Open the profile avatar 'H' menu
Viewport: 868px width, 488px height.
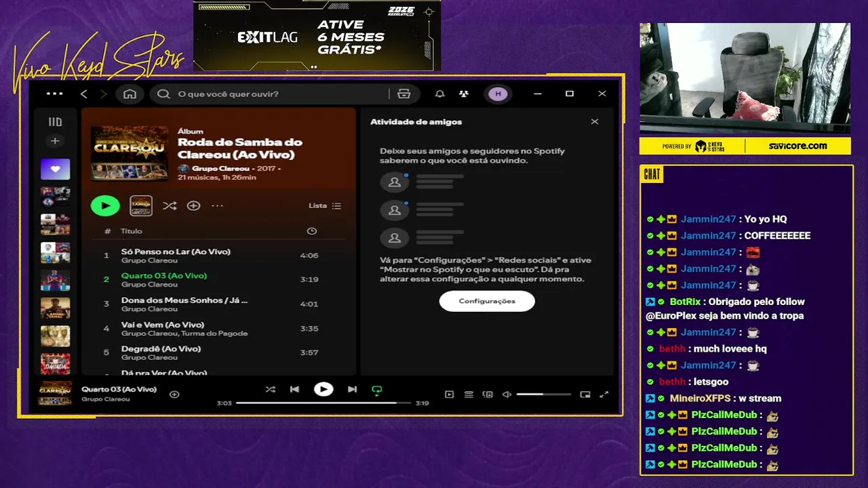pyautogui.click(x=498, y=94)
